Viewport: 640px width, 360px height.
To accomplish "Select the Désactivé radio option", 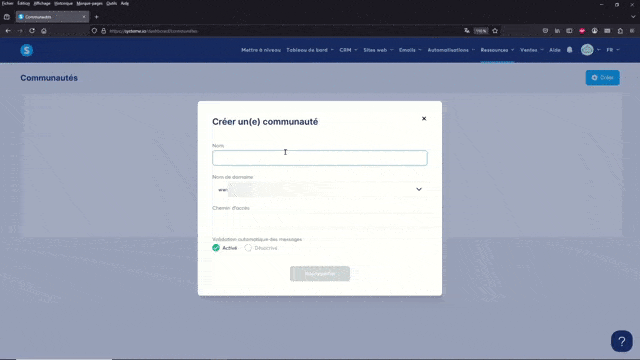I will [x=248, y=248].
